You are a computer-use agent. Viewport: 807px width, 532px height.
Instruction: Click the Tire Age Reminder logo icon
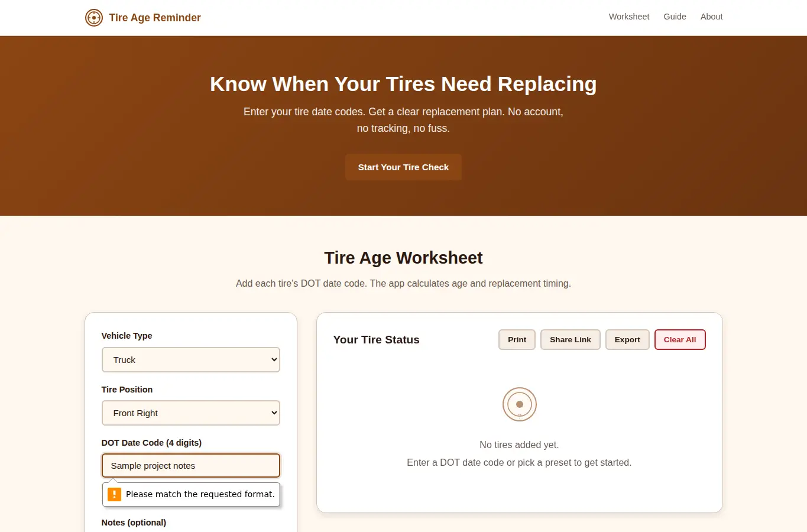[x=94, y=18]
